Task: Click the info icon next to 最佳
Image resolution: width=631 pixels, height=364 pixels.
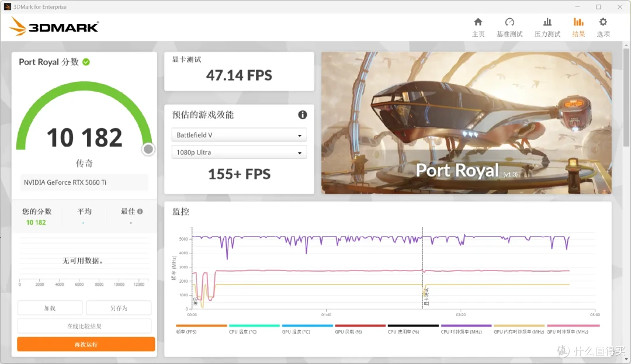Action: pyautogui.click(x=140, y=211)
